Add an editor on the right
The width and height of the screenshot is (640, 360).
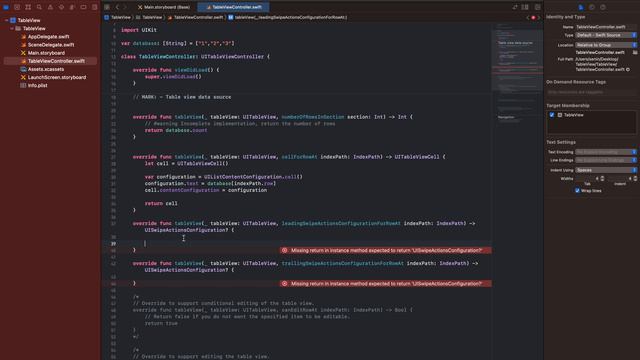(538, 7)
